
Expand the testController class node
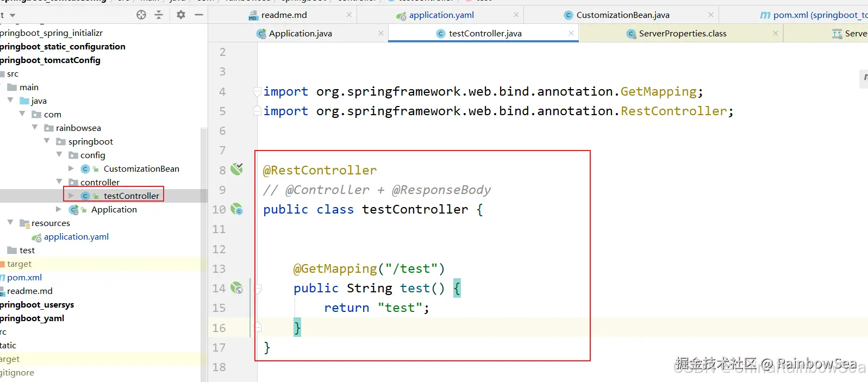point(71,196)
